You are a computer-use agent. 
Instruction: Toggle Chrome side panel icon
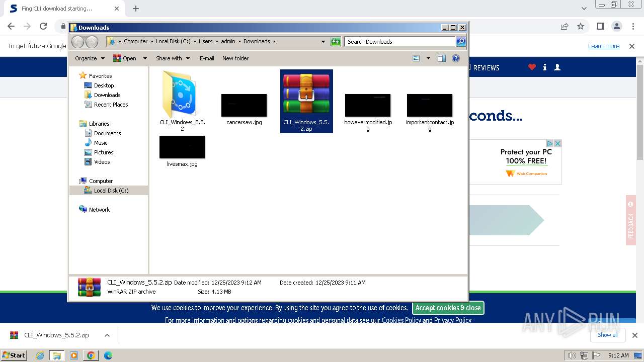[600, 26]
